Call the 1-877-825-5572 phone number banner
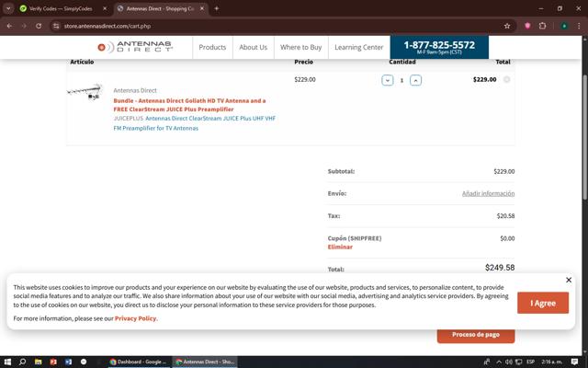Viewport: 588px width, 368px height. [x=439, y=47]
